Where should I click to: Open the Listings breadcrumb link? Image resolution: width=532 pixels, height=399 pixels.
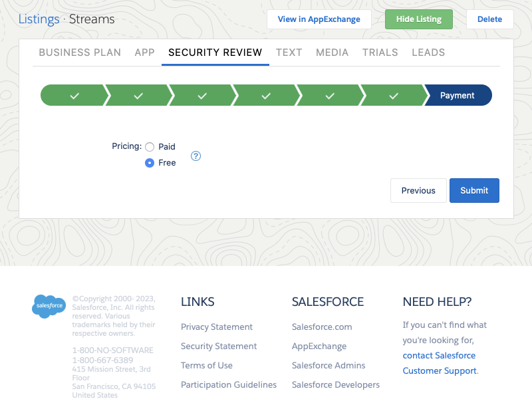point(39,19)
